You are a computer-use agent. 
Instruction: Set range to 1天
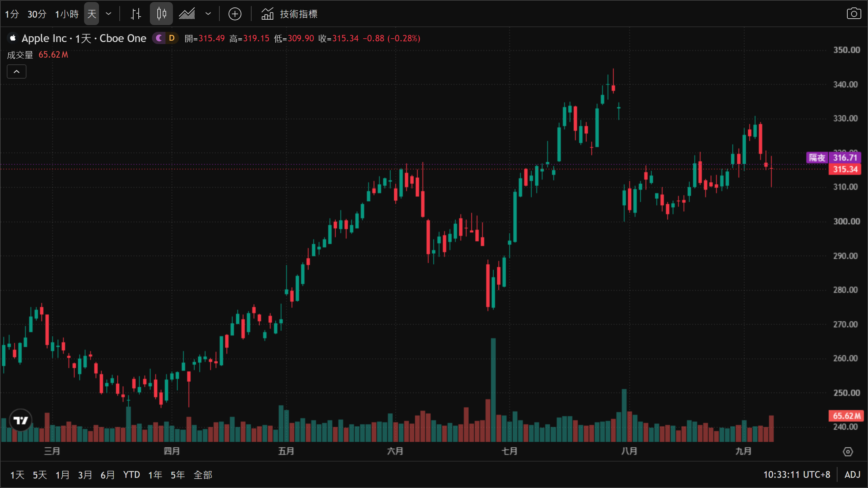pos(17,475)
